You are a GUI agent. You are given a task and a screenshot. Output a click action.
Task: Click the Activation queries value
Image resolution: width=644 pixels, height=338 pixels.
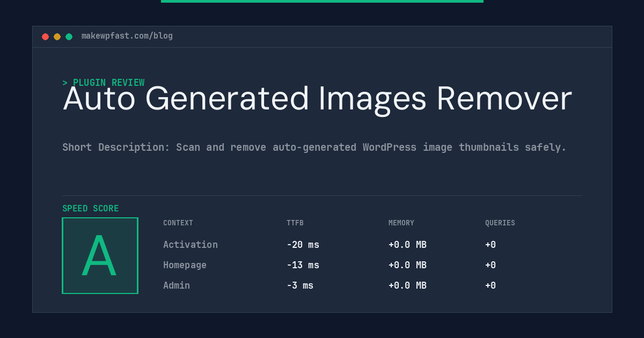pos(491,245)
